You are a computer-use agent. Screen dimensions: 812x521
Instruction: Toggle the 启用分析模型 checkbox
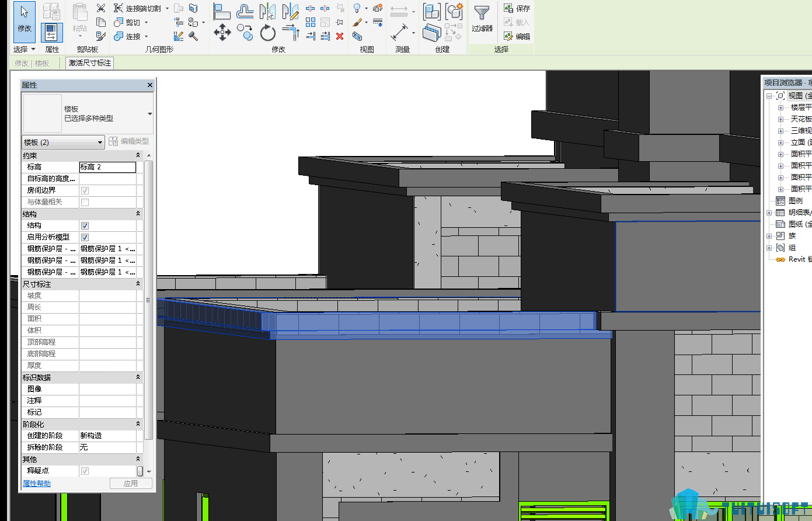pyautogui.click(x=85, y=237)
